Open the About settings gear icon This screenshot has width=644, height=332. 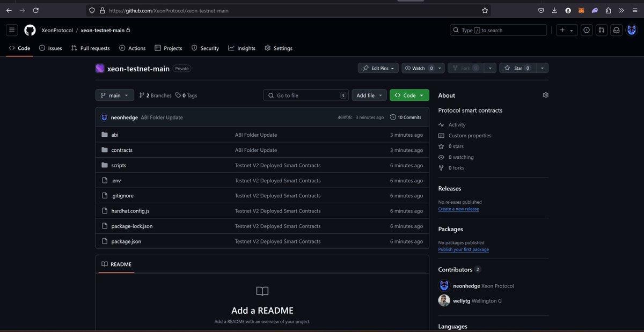pos(546,95)
